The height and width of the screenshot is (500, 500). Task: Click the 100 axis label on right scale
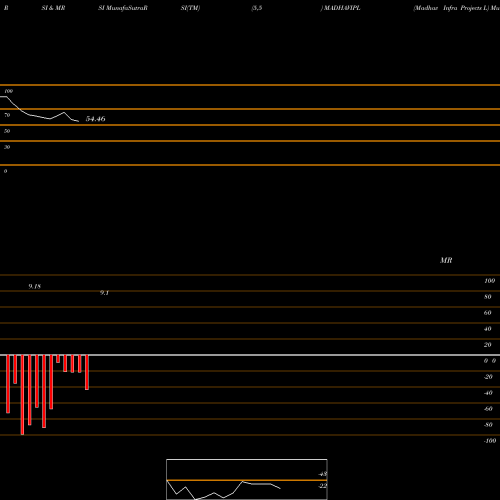coord(489,281)
